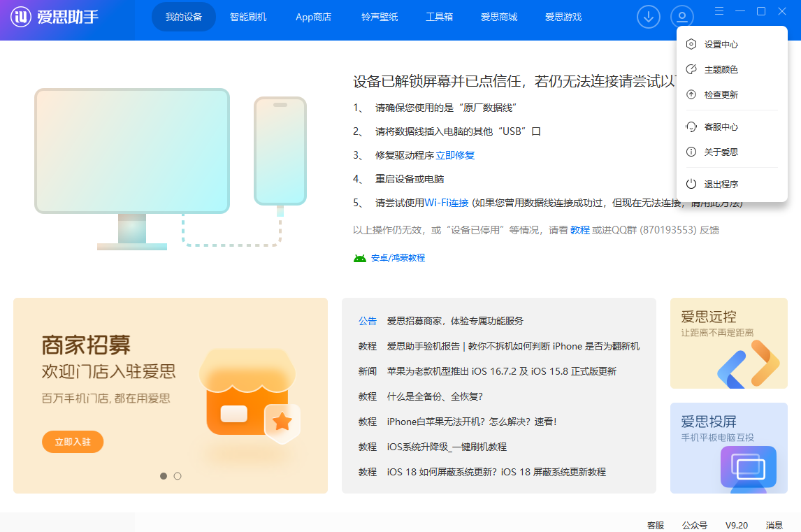
Task: Click 客服 in the status bar
Action: (x=656, y=525)
